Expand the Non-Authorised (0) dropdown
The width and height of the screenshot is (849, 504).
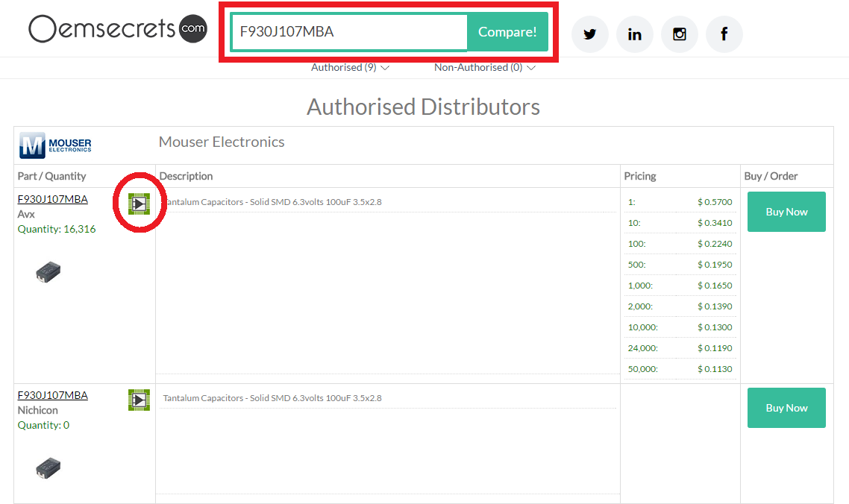[x=485, y=68]
